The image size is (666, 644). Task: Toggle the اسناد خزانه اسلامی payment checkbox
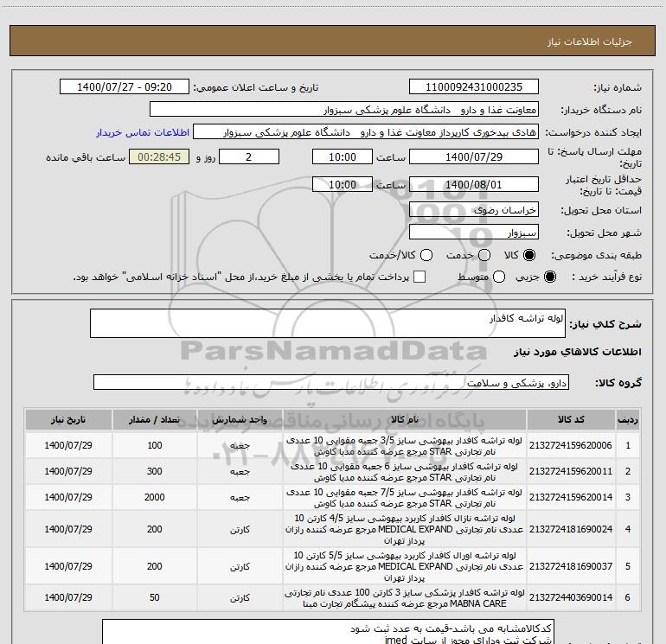coord(419,277)
